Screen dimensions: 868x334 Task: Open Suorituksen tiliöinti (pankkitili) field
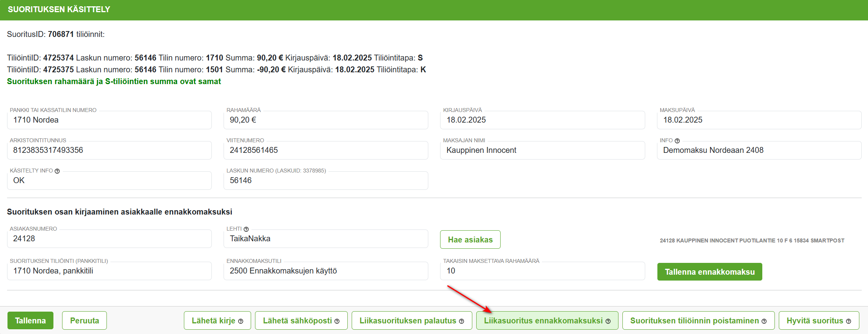click(109, 271)
